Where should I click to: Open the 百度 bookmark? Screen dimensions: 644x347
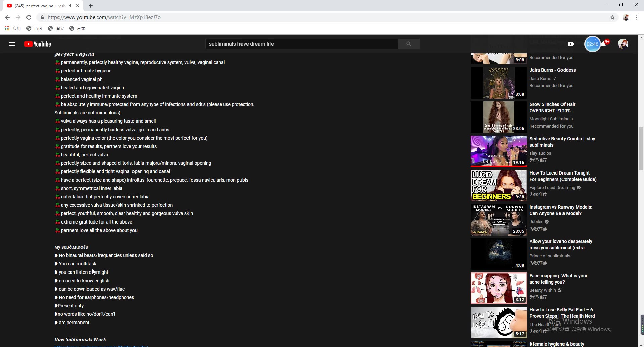click(35, 28)
